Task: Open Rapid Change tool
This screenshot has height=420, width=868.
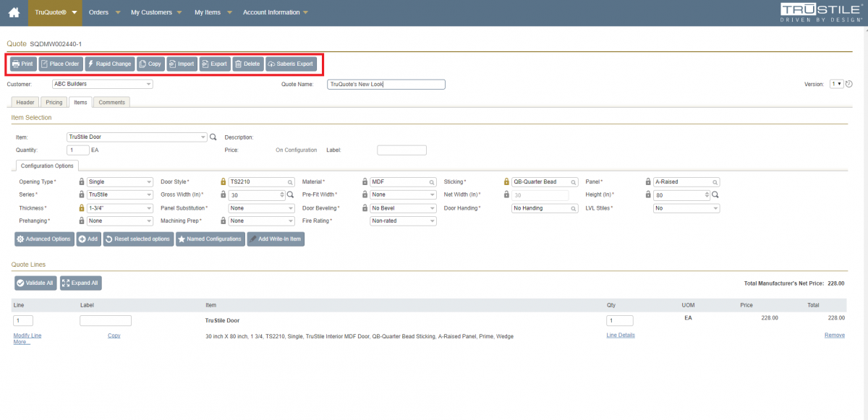Action: click(110, 64)
